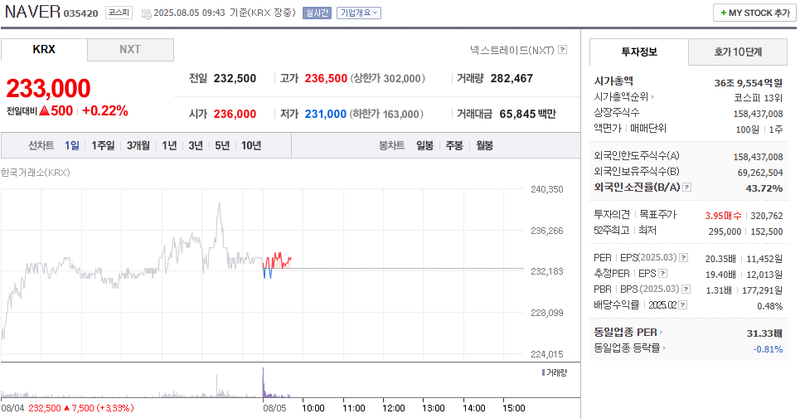This screenshot has height=419, width=800.
Task: Click the 08/05 date axis label
Action: [274, 408]
